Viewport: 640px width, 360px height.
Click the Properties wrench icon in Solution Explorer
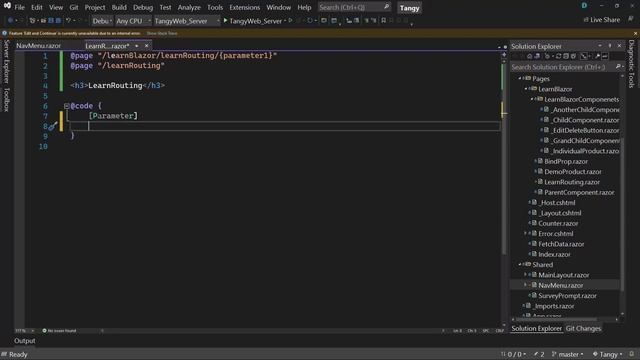598,56
